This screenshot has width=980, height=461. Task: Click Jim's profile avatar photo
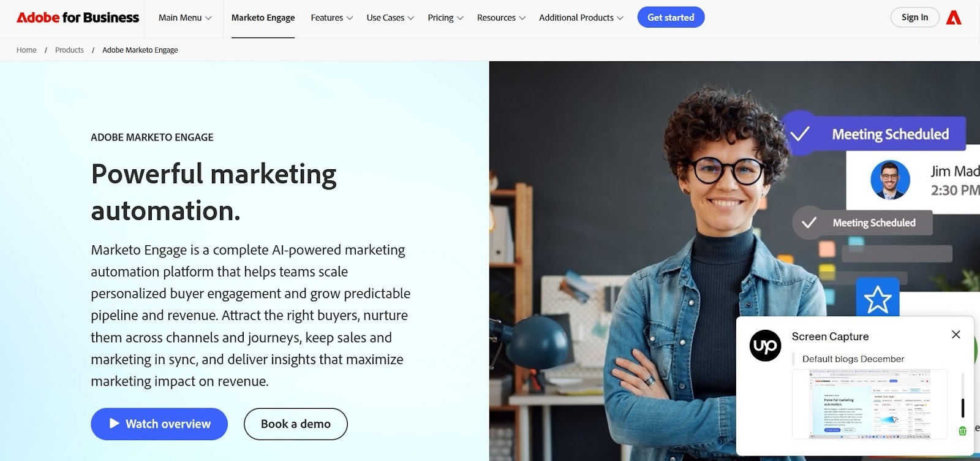[890, 180]
